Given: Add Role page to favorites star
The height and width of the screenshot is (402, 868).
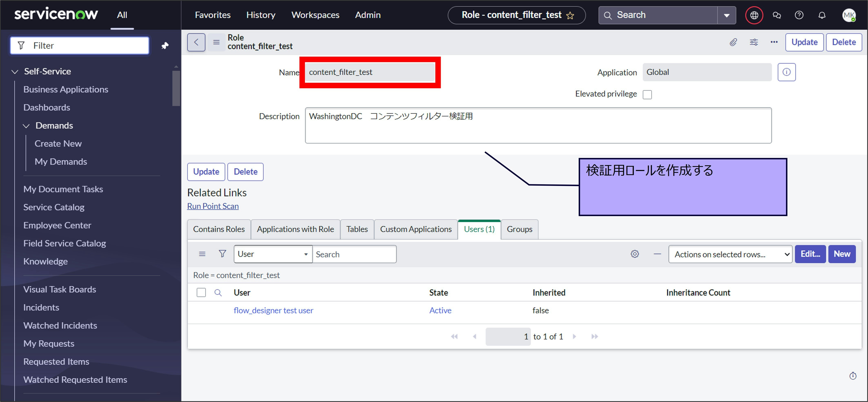Looking at the screenshot, I should pos(570,16).
